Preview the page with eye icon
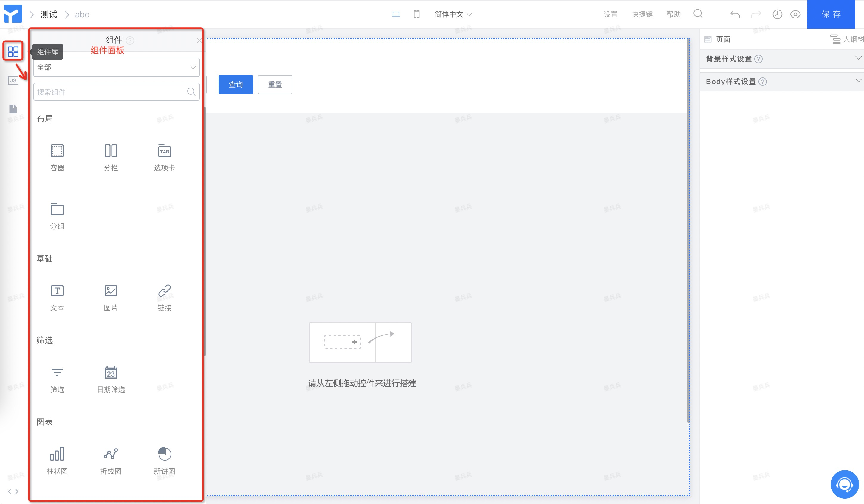The width and height of the screenshot is (864, 504). pos(795,14)
